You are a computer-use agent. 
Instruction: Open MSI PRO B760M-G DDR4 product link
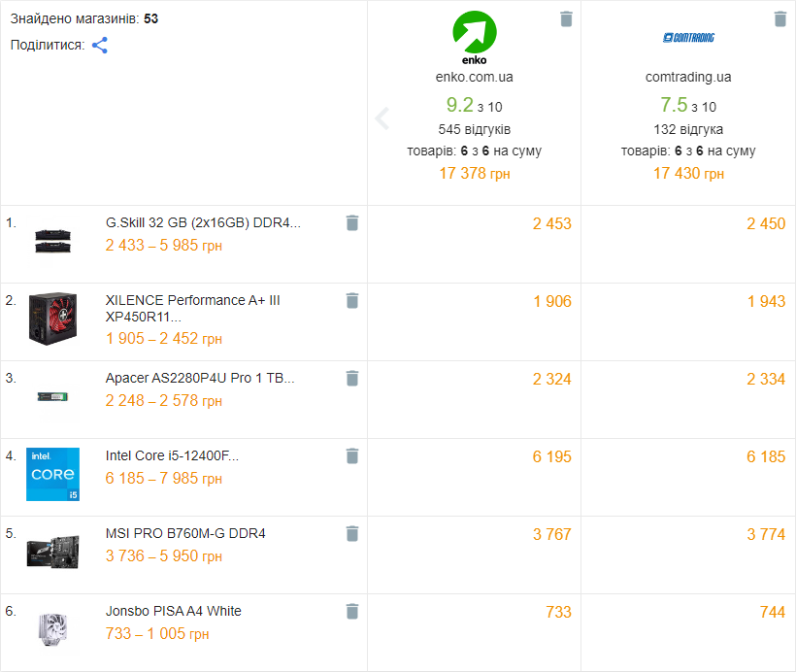pyautogui.click(x=185, y=534)
